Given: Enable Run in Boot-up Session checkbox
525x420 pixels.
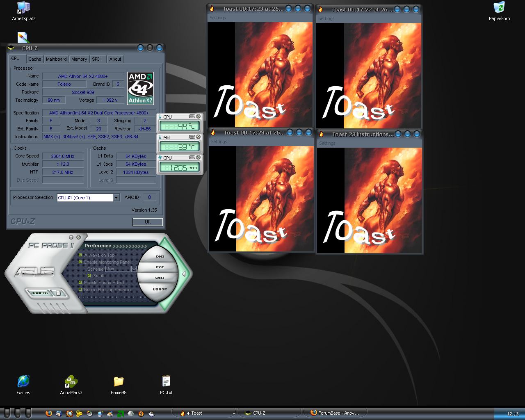Looking at the screenshot, I should 80,290.
